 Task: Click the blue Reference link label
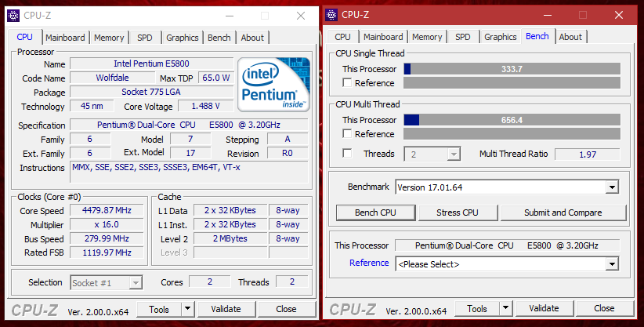[369, 263]
